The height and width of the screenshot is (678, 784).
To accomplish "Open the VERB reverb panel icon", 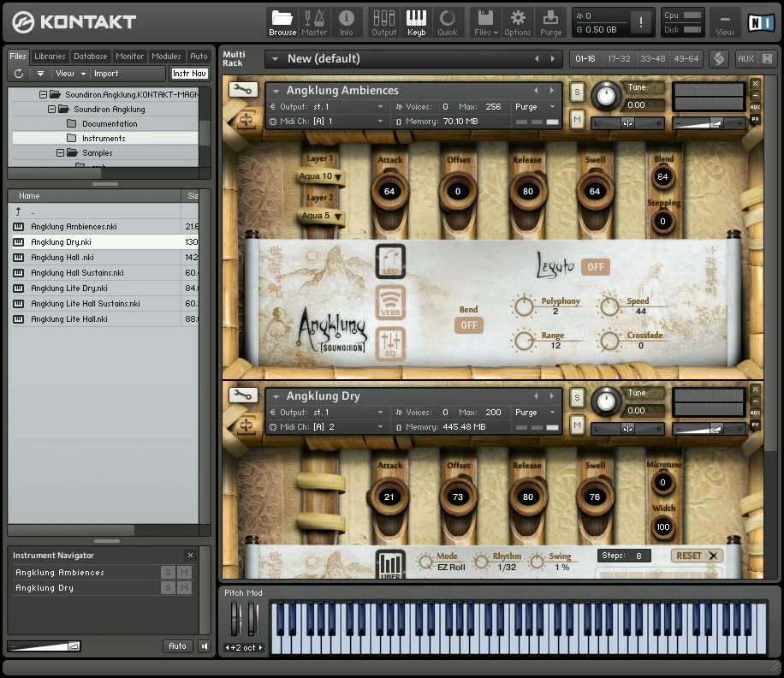I will 390,302.
